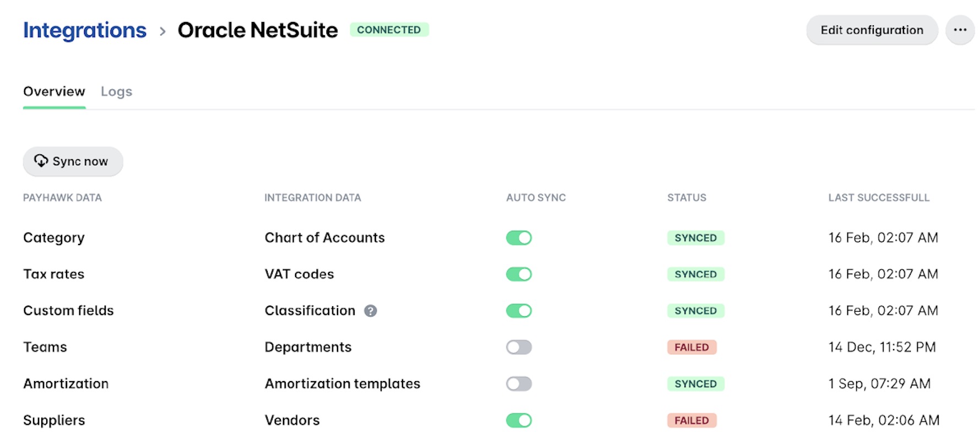Select the Category data row label

54,238
